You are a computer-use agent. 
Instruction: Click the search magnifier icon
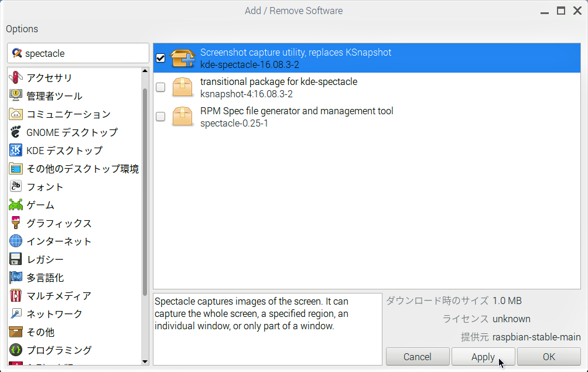click(x=17, y=53)
